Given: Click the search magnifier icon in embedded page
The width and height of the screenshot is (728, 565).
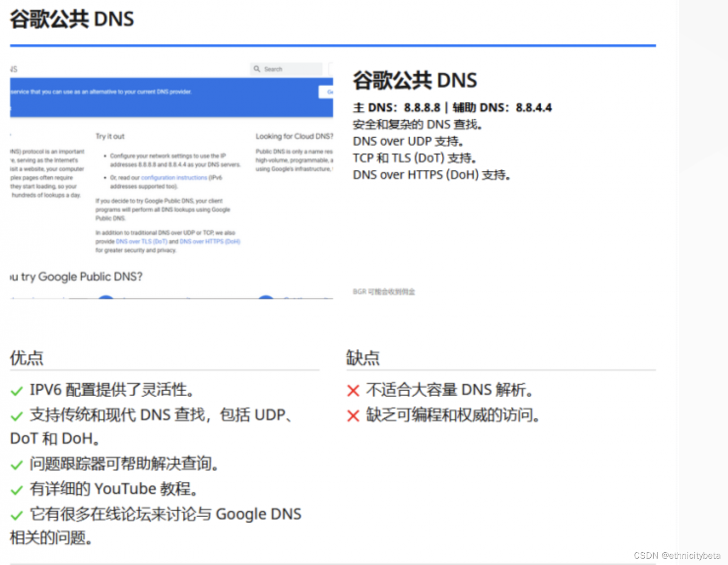Looking at the screenshot, I should coord(257,69).
